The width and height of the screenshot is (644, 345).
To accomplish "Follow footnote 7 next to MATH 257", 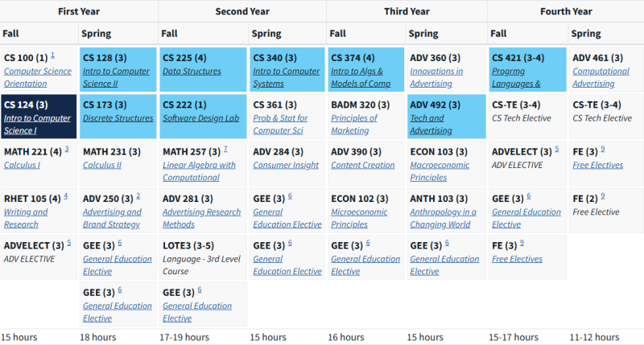I will pyautogui.click(x=225, y=149).
